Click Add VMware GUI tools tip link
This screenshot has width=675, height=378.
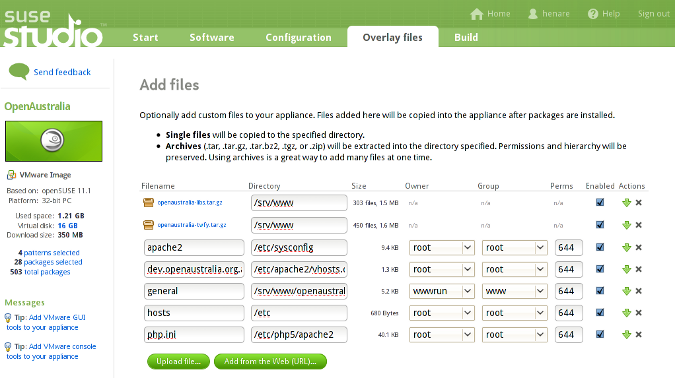tap(46, 322)
